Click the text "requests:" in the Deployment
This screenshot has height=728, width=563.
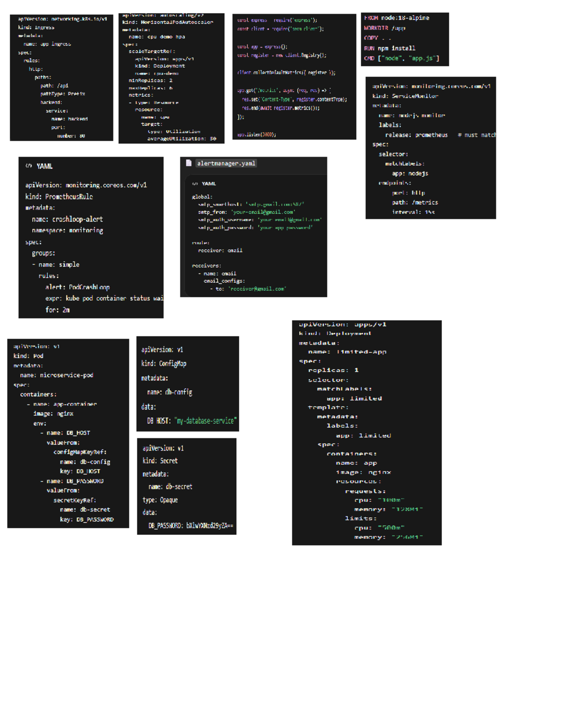tap(365, 491)
